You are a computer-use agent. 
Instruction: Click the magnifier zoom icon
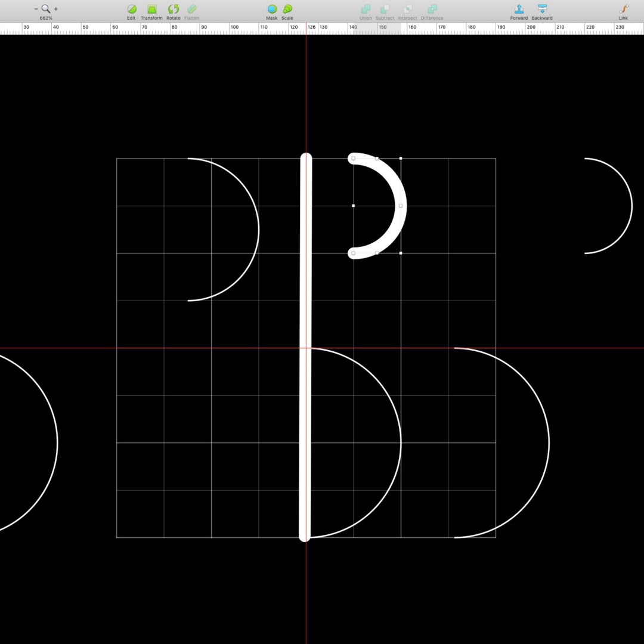46,9
